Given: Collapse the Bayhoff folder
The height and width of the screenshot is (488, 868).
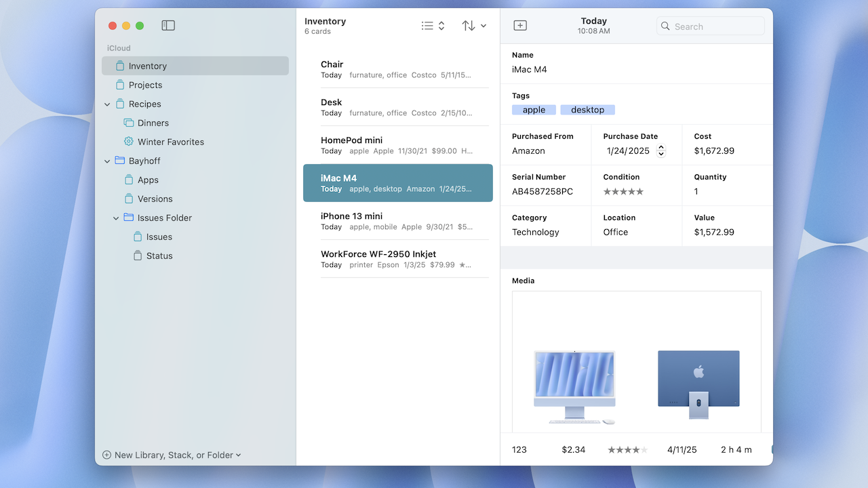Looking at the screenshot, I should [107, 161].
